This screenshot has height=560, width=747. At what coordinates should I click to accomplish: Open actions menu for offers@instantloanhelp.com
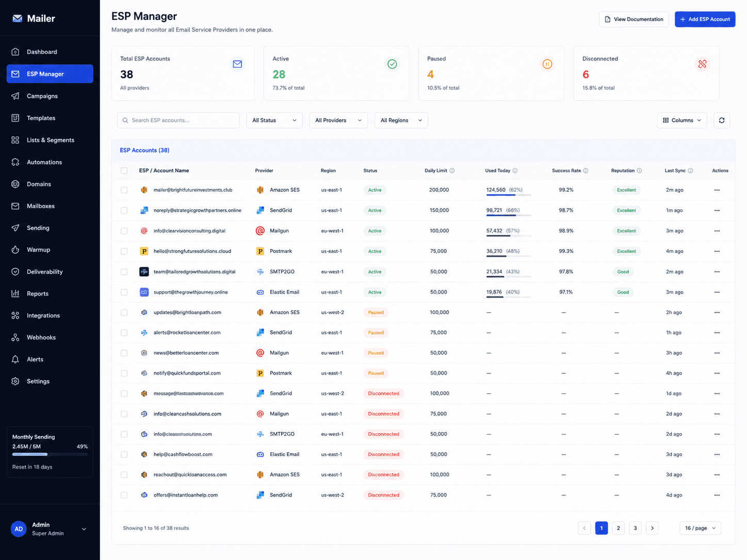click(x=717, y=495)
